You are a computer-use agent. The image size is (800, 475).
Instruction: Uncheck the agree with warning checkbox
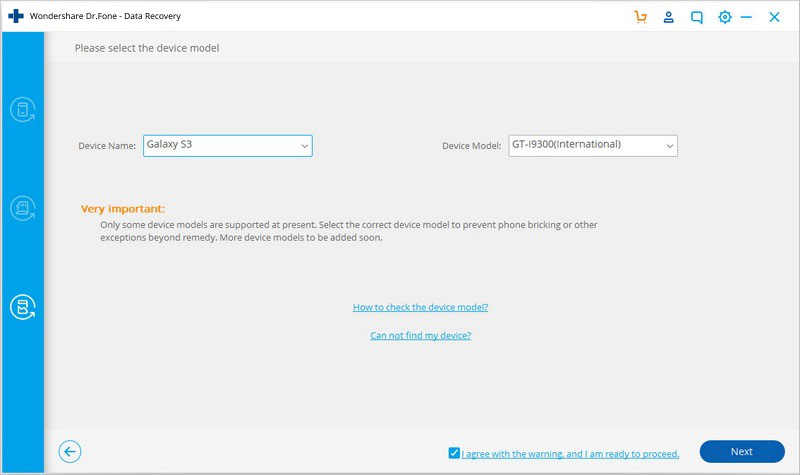(x=454, y=453)
